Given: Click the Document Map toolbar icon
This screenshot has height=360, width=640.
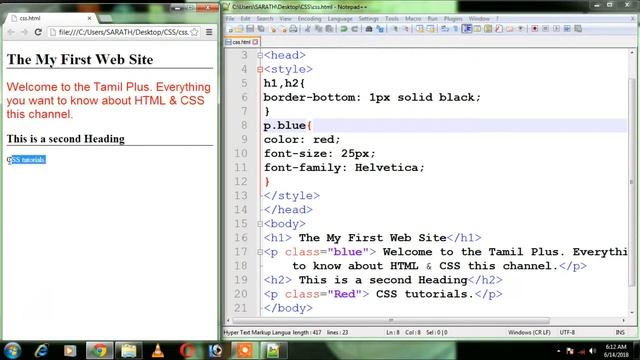Looking at the screenshot, I should tap(488, 29).
